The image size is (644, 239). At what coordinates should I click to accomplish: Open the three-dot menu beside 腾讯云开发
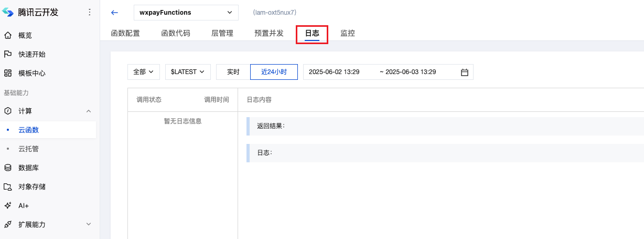tap(89, 12)
